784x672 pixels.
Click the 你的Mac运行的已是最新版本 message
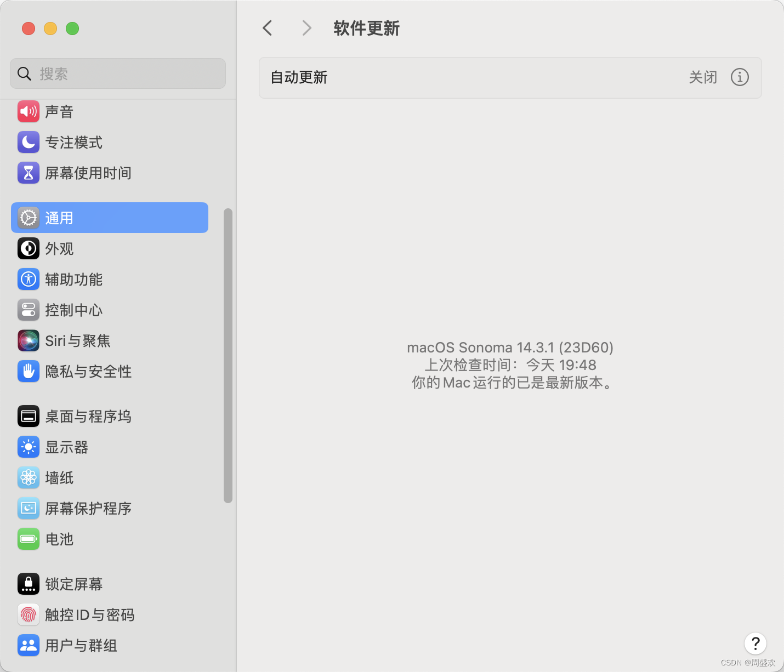(512, 383)
